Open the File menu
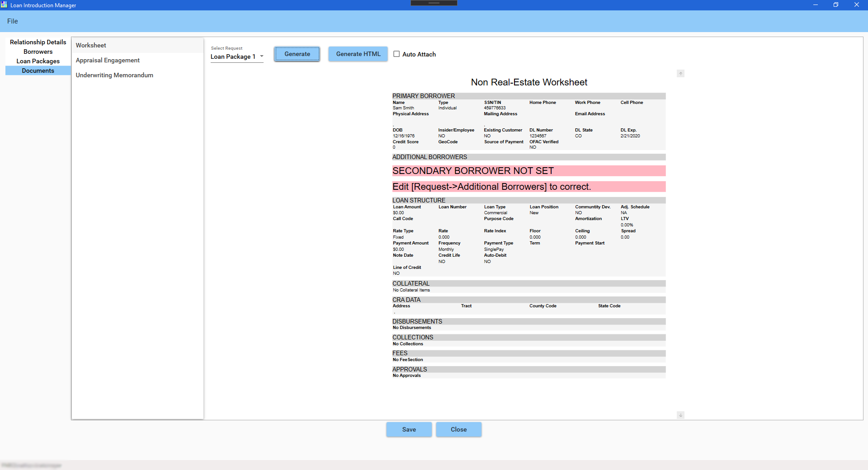Viewport: 868px width, 470px height. click(13, 21)
